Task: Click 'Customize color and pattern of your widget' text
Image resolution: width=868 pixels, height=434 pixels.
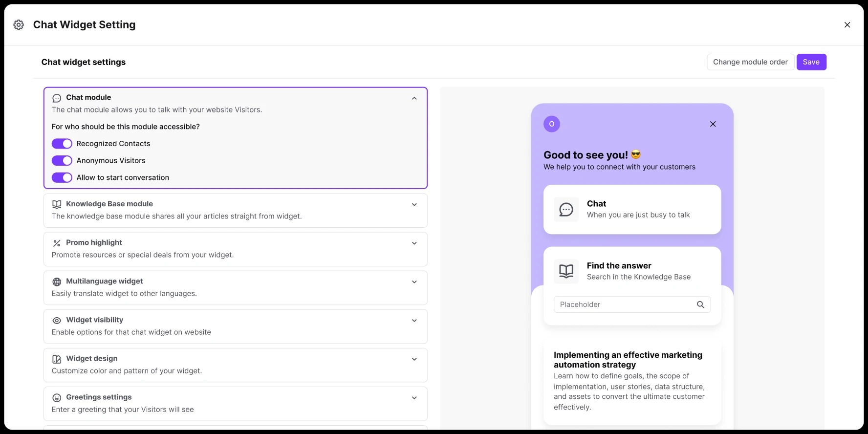Action: (127, 371)
